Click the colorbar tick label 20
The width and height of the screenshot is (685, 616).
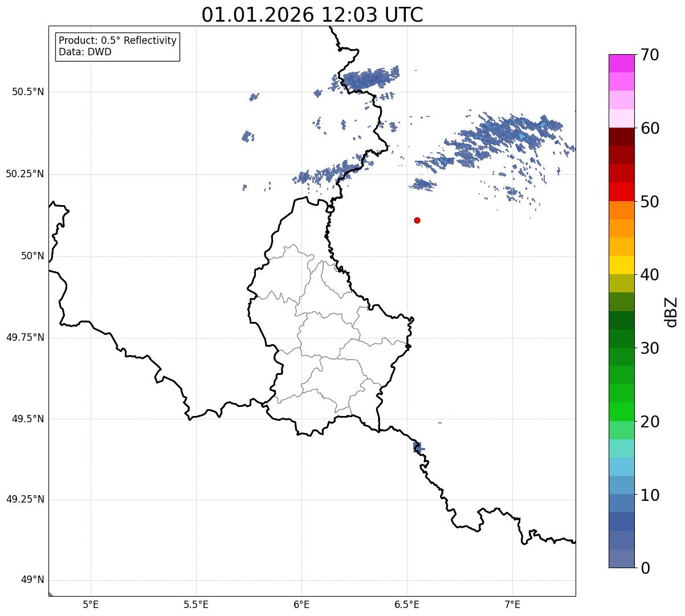tap(650, 422)
